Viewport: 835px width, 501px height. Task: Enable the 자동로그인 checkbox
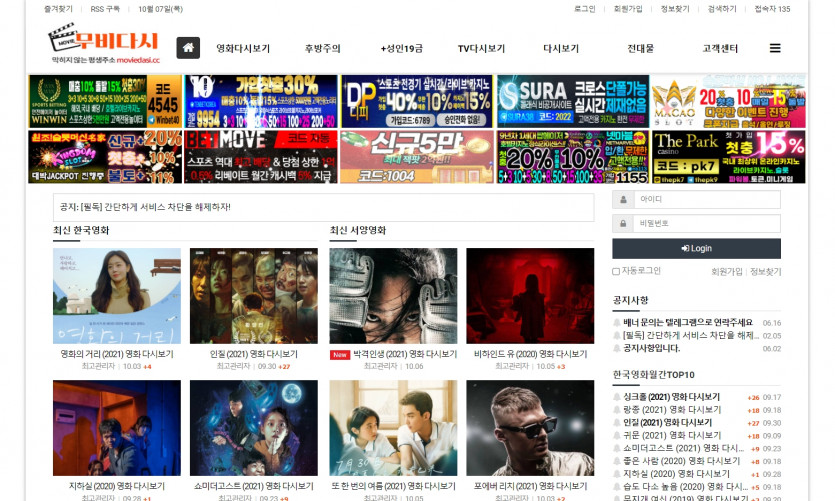click(616, 271)
